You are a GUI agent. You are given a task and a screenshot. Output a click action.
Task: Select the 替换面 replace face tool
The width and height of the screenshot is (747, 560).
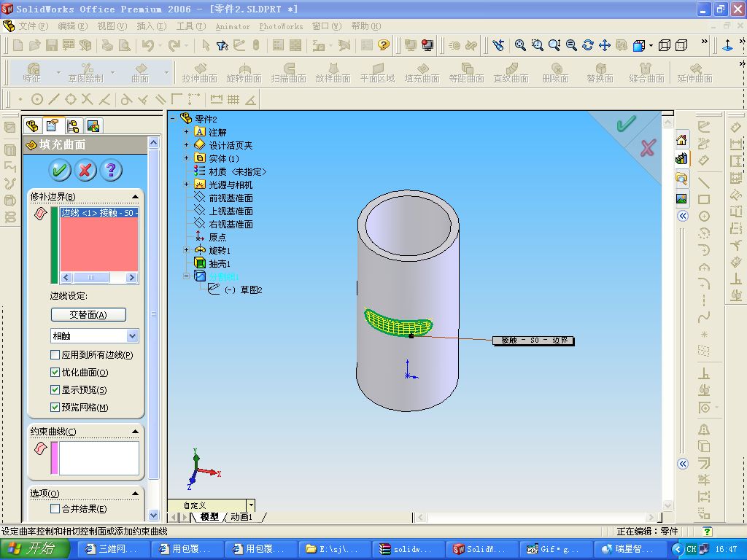tap(600, 73)
